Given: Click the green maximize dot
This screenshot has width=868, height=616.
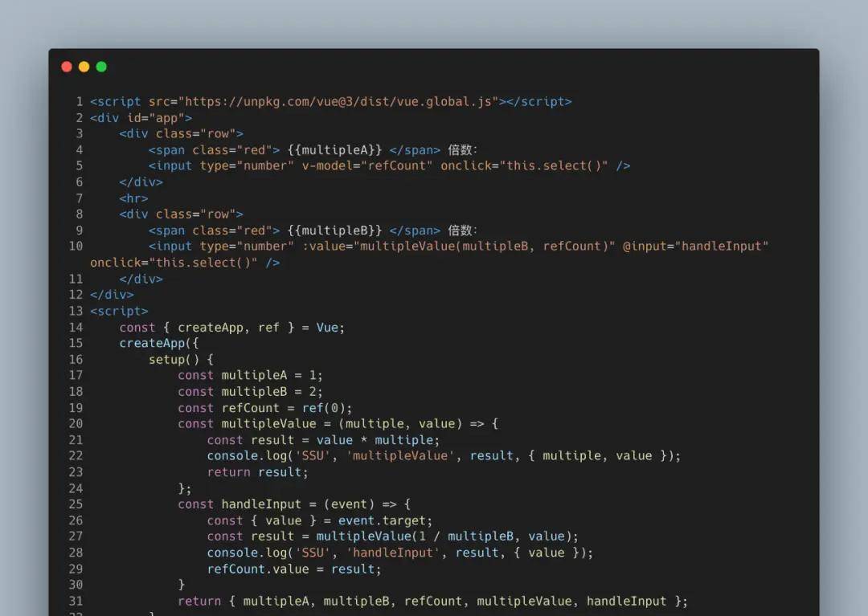Looking at the screenshot, I should 101,67.
